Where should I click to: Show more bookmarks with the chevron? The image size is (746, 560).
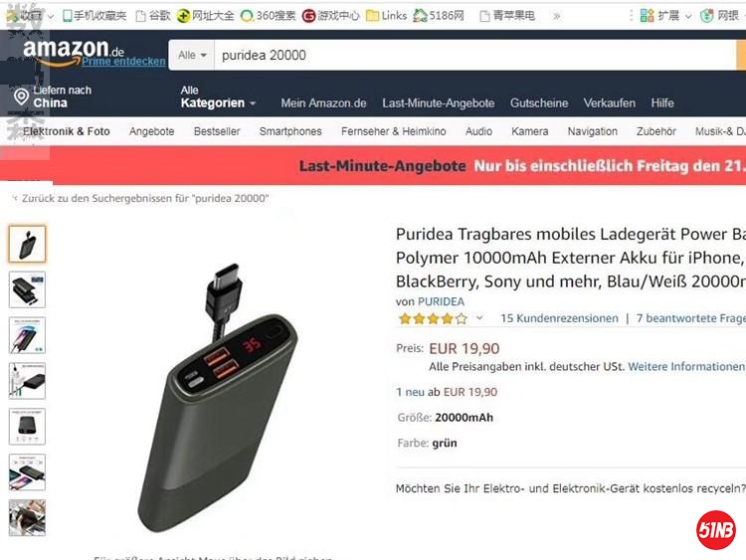(x=557, y=16)
